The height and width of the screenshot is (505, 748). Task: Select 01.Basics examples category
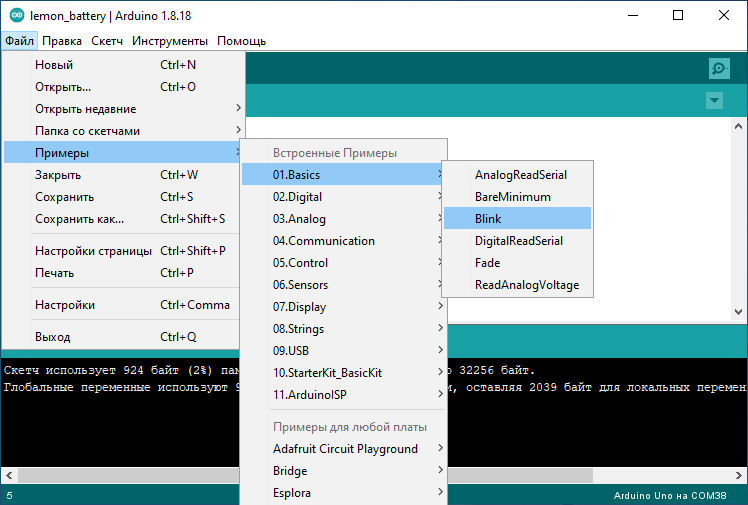click(343, 175)
